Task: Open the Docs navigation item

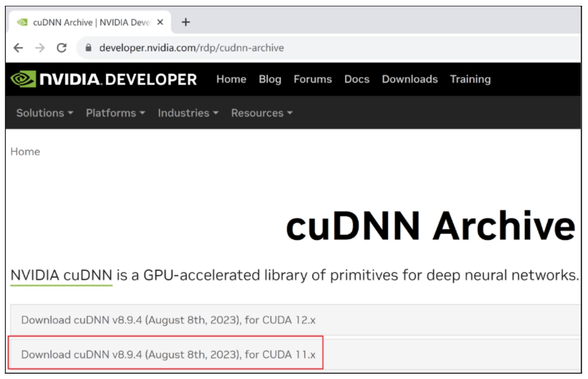Action: (x=357, y=79)
